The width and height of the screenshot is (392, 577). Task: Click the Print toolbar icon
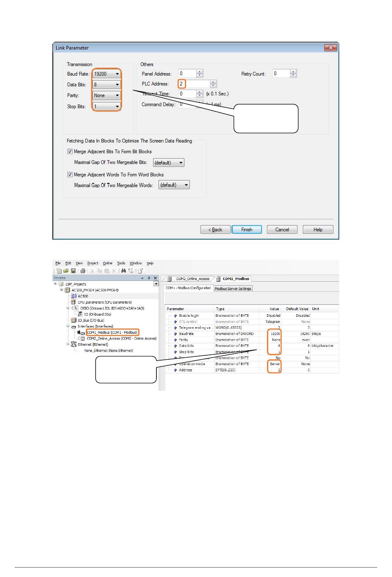pyautogui.click(x=83, y=271)
